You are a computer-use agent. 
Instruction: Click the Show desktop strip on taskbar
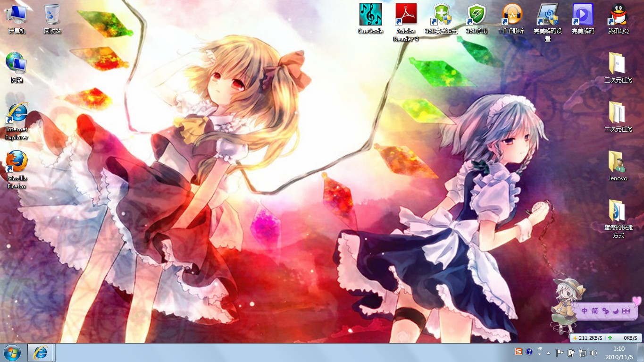tap(640, 353)
